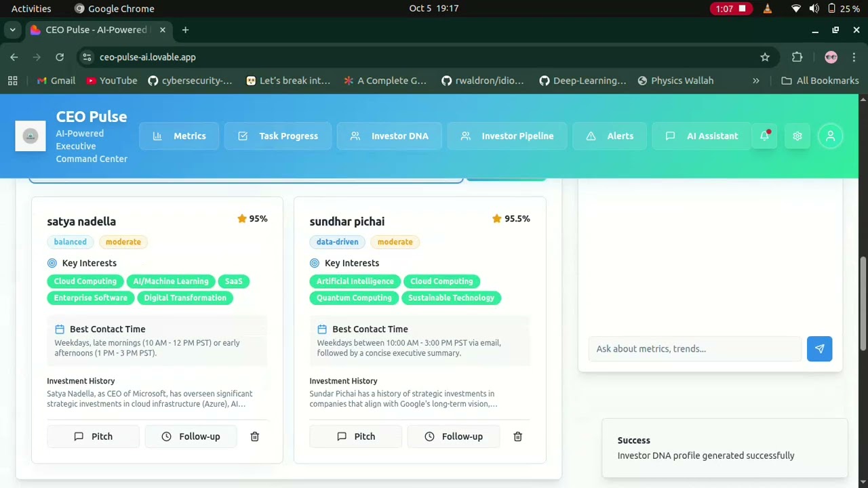This screenshot has width=868, height=488.
Task: Open Chrome extensions puzzle icon
Action: click(x=797, y=57)
